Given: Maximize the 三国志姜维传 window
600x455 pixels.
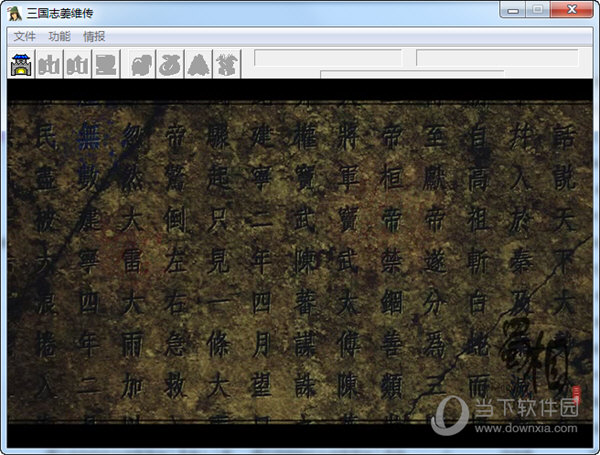Looking at the screenshot, I should coord(538,10).
